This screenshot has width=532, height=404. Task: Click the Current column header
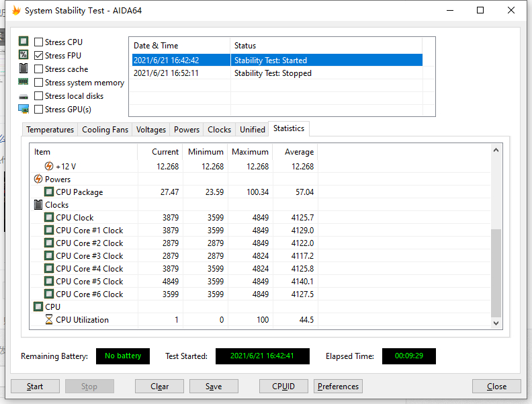coord(160,152)
